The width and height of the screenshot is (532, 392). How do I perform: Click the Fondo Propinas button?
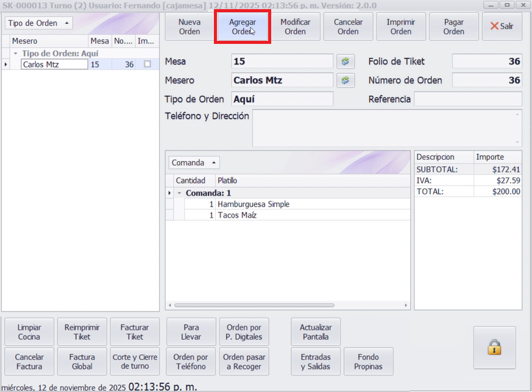pyautogui.click(x=368, y=362)
